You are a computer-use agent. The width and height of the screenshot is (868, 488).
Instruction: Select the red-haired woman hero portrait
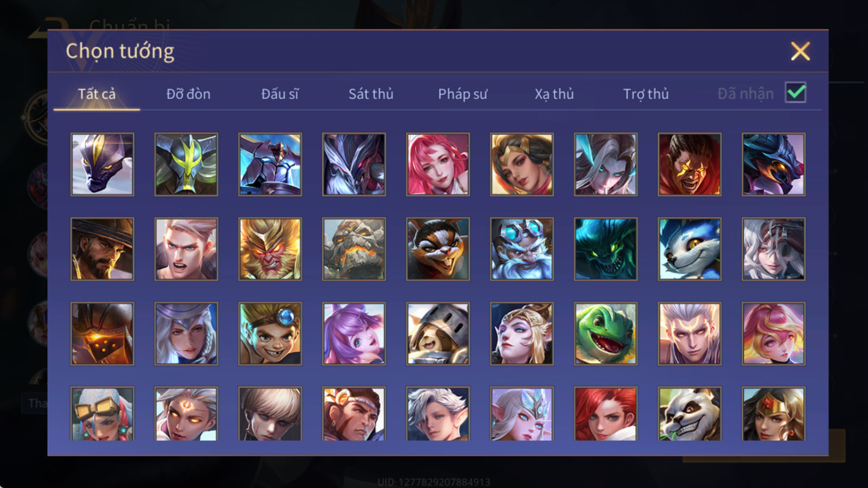[x=605, y=414]
